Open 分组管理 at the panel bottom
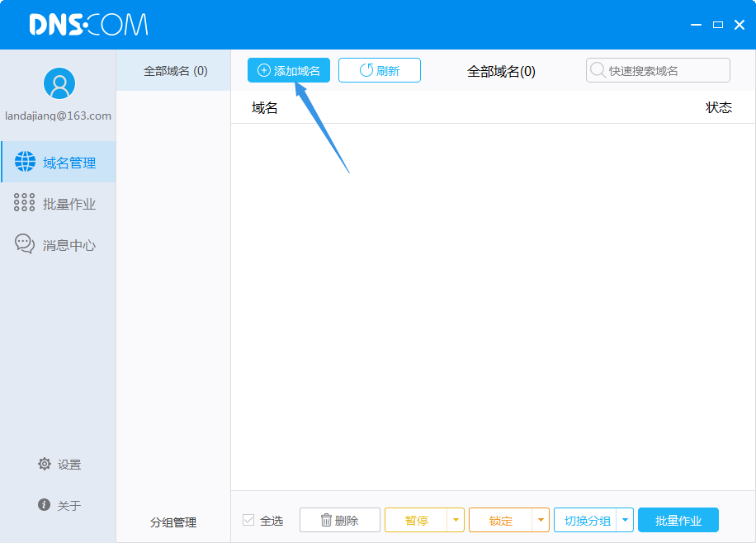Screen dimensions: 756x543 (173, 522)
